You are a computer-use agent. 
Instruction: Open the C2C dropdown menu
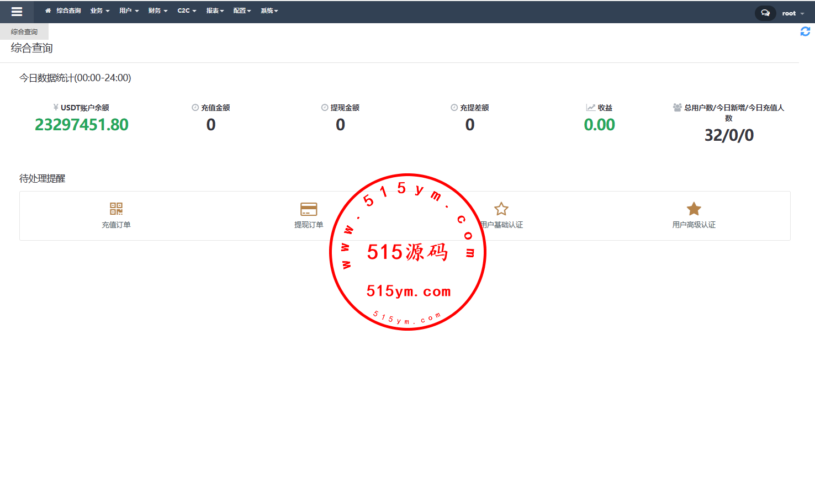(187, 10)
